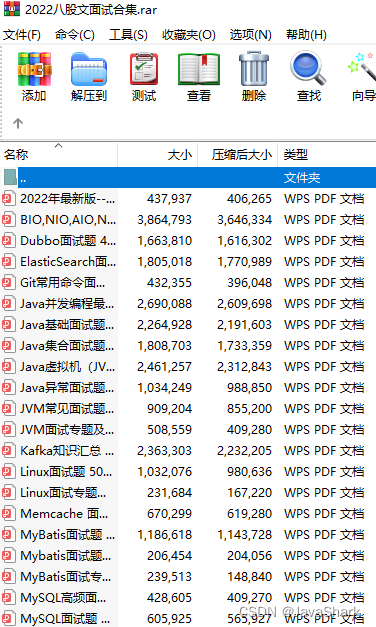The image size is (376, 627).
Task: Sort by 类型 column header
Action: click(327, 155)
